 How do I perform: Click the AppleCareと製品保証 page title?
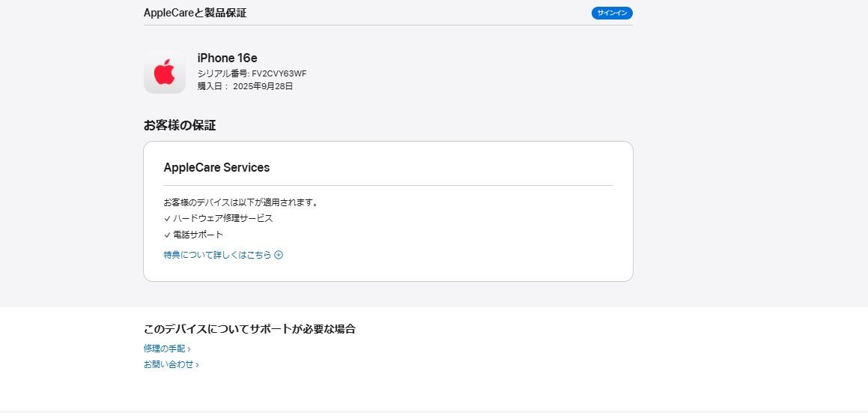tap(195, 13)
